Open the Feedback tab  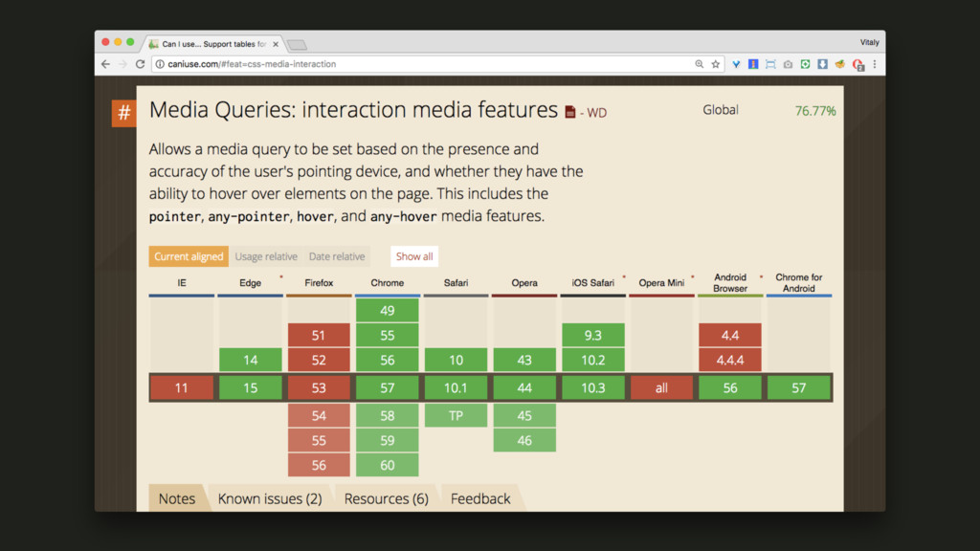coord(480,498)
